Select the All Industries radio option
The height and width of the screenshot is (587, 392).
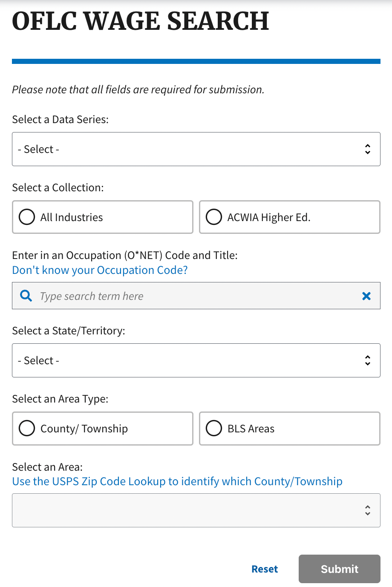point(27,217)
